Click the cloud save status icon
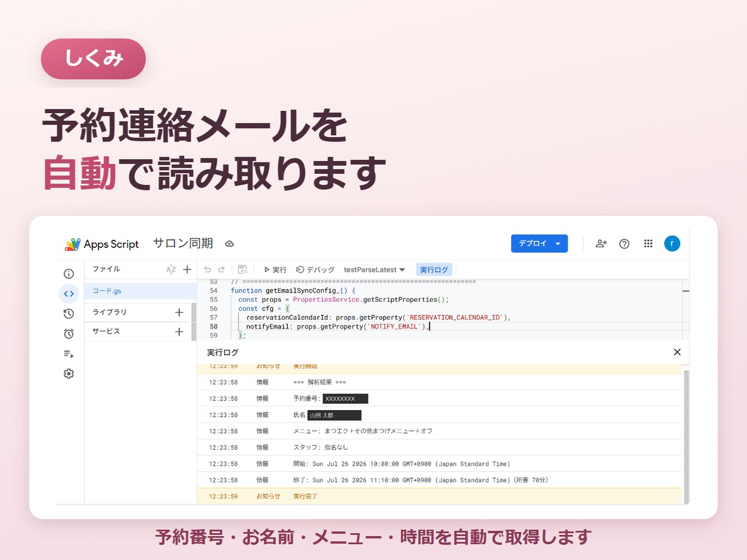The height and width of the screenshot is (560, 747). click(230, 244)
